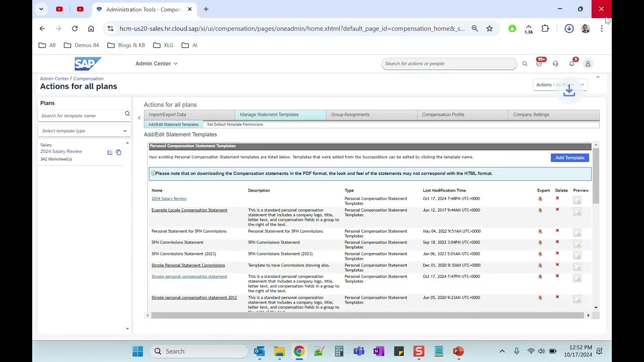Click the template name search magnifier

[127, 115]
